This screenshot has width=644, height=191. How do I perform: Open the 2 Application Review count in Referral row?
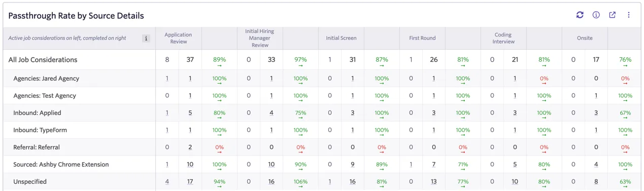point(190,147)
